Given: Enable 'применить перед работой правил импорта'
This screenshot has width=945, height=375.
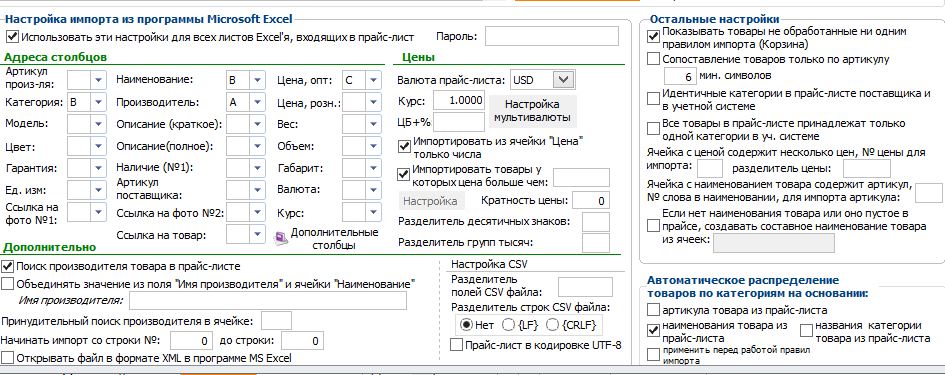Looking at the screenshot, I should point(653,355).
